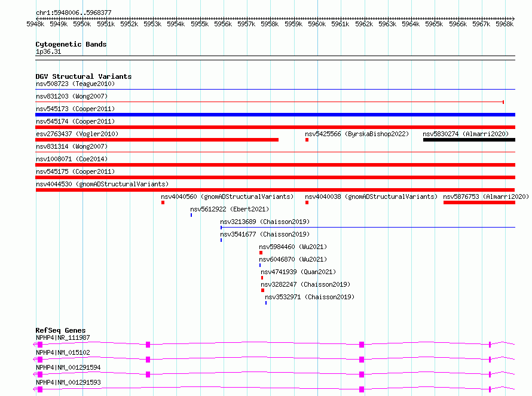The height and width of the screenshot is (396, 532).
Task: Click the 5968k ruler position label
Action: 505,24
